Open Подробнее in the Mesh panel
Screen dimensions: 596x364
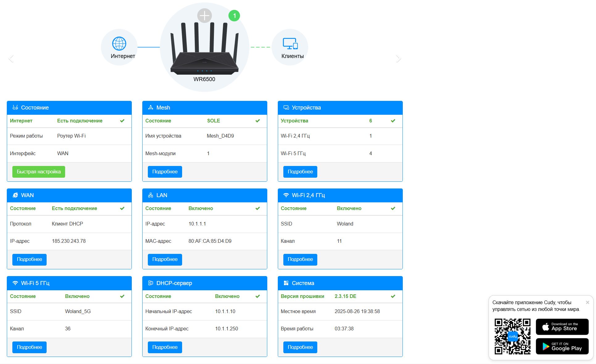coord(165,172)
